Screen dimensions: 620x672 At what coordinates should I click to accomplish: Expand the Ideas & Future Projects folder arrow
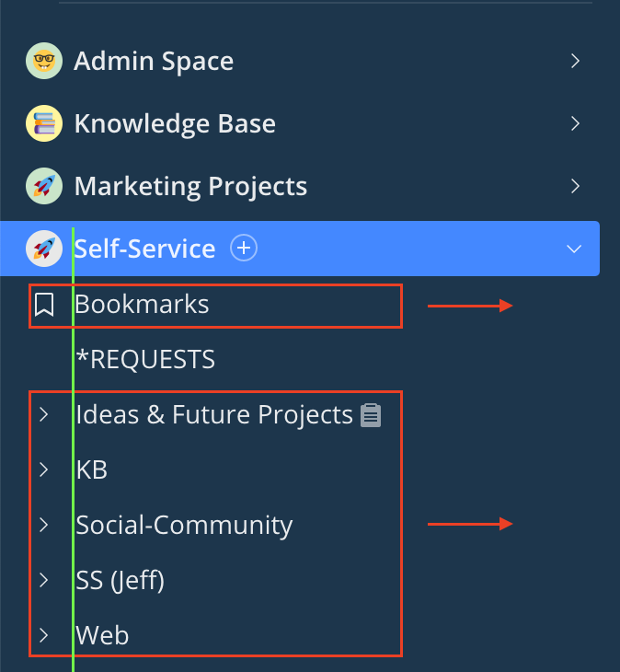(x=44, y=415)
